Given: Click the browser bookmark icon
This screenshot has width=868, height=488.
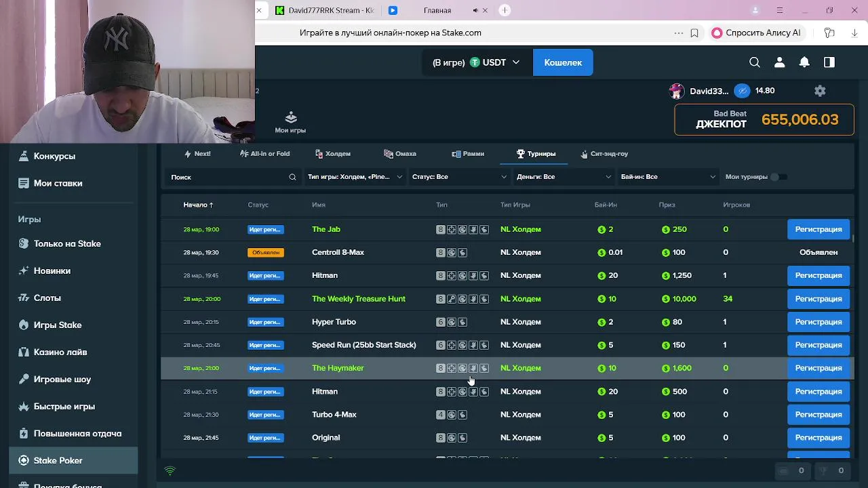Looking at the screenshot, I should coord(694,33).
